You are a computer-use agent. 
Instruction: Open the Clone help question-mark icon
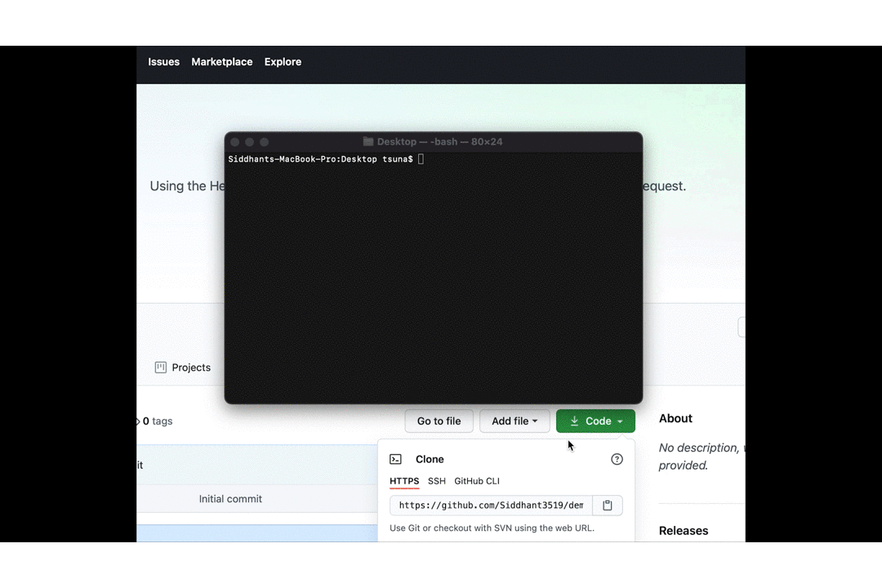[617, 459]
